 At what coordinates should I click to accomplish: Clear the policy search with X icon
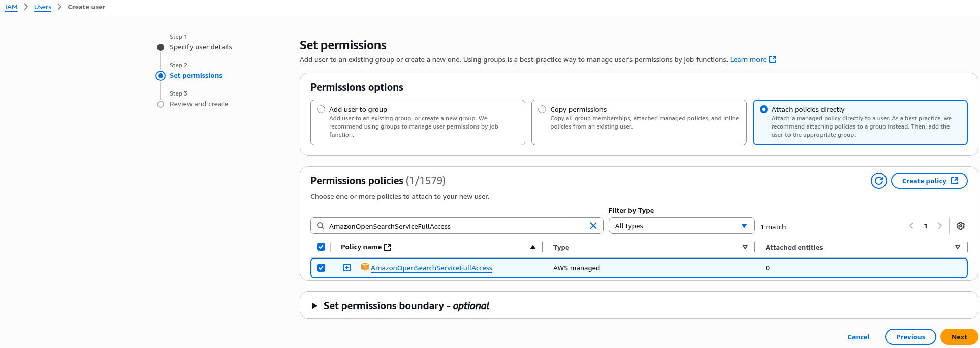coord(593,226)
